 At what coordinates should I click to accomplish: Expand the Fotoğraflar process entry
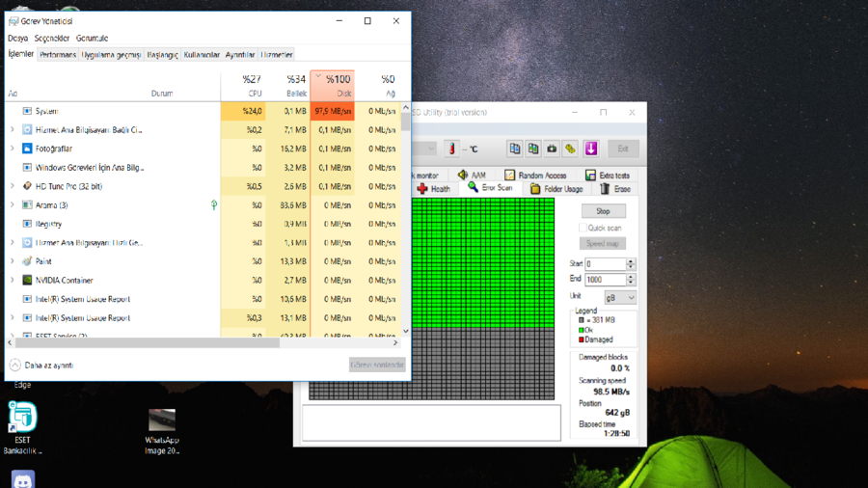pos(13,149)
